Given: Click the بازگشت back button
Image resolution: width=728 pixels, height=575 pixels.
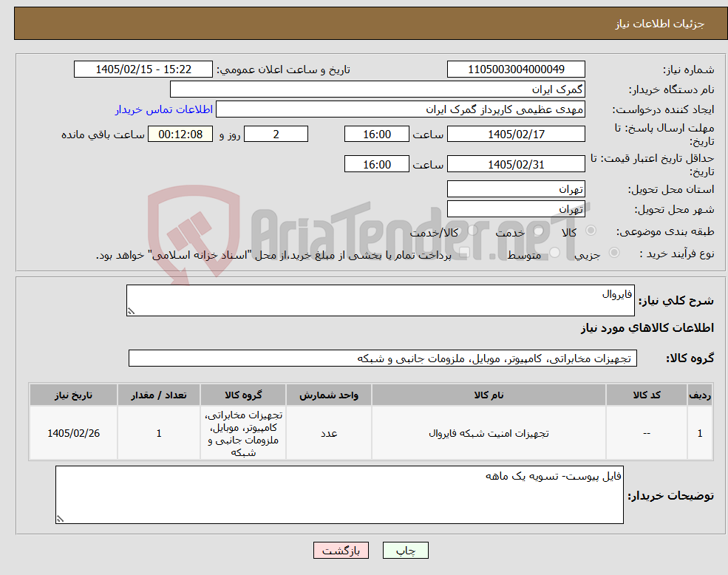Looking at the screenshot, I should pos(341,551).
